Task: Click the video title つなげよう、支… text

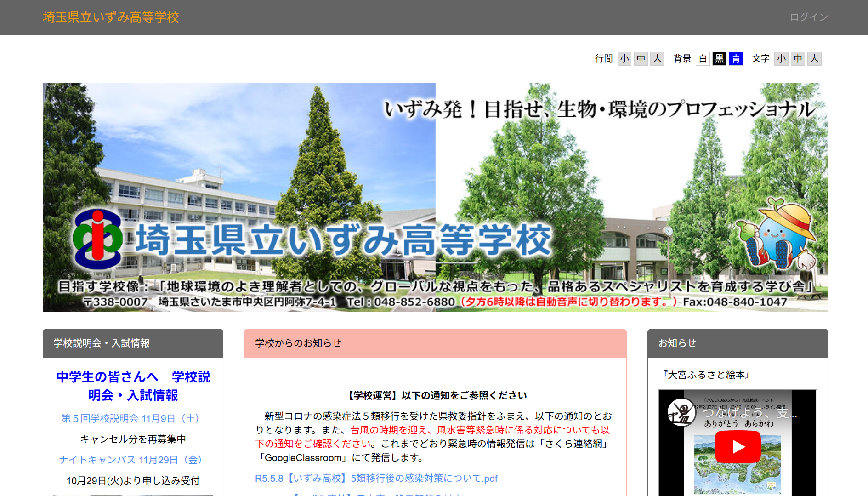Action: point(749,413)
